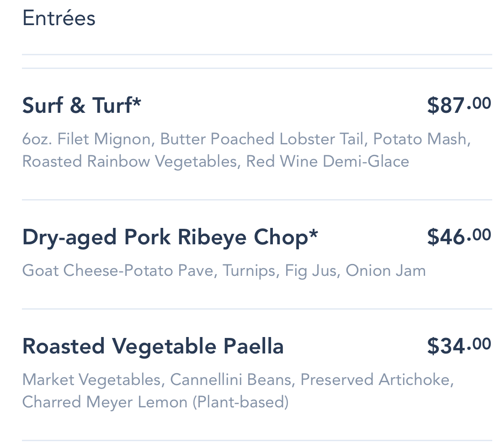Select the 6oz. Filet Mignon description line
This screenshot has width=500, height=448.
(86, 139)
